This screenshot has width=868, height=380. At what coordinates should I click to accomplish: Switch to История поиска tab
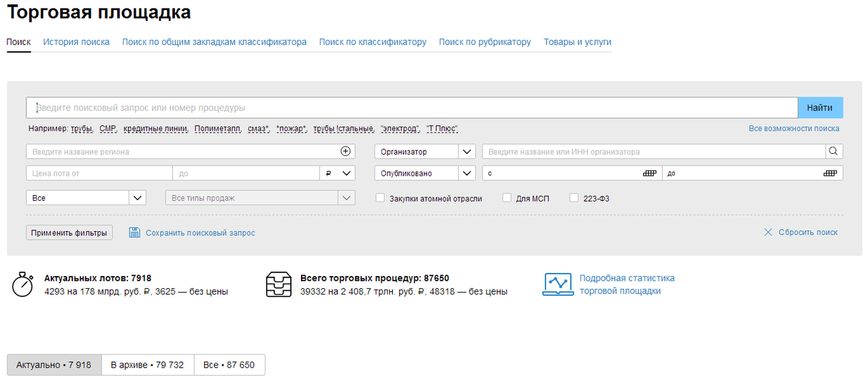point(76,42)
